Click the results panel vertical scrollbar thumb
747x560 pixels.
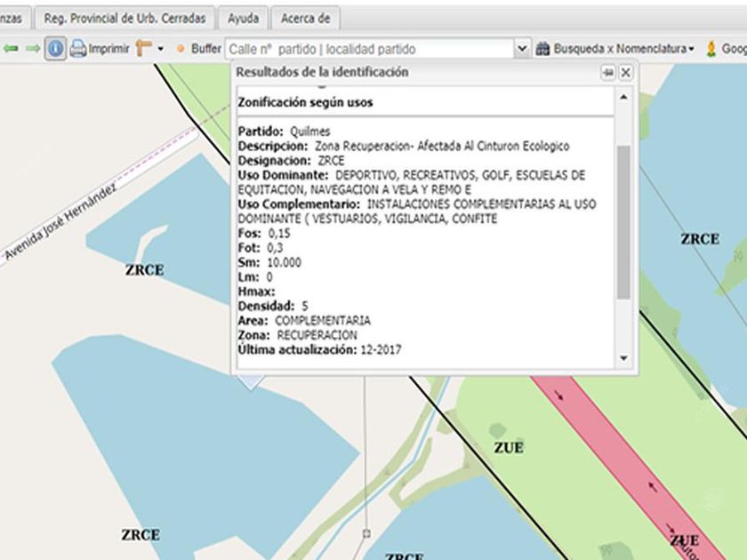tap(623, 222)
